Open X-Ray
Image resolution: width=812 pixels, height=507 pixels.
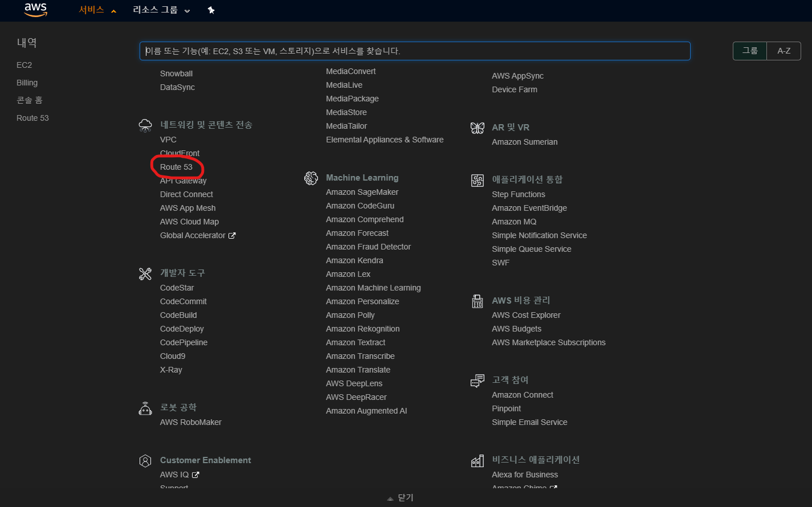[x=171, y=370]
